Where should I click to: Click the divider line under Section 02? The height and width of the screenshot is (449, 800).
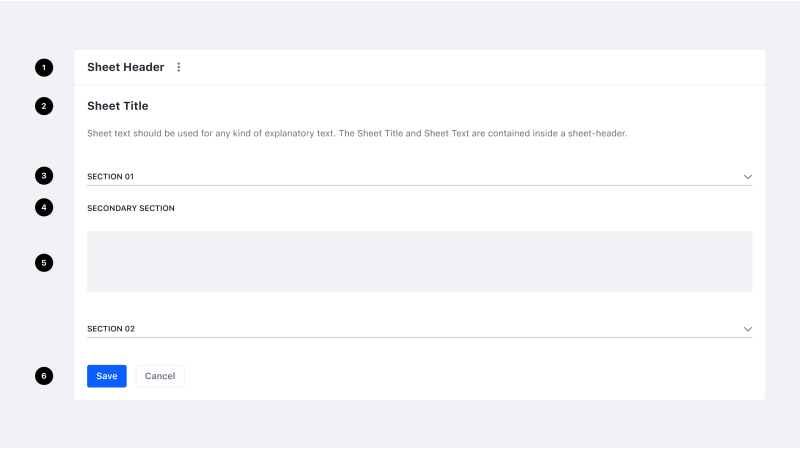point(419,337)
